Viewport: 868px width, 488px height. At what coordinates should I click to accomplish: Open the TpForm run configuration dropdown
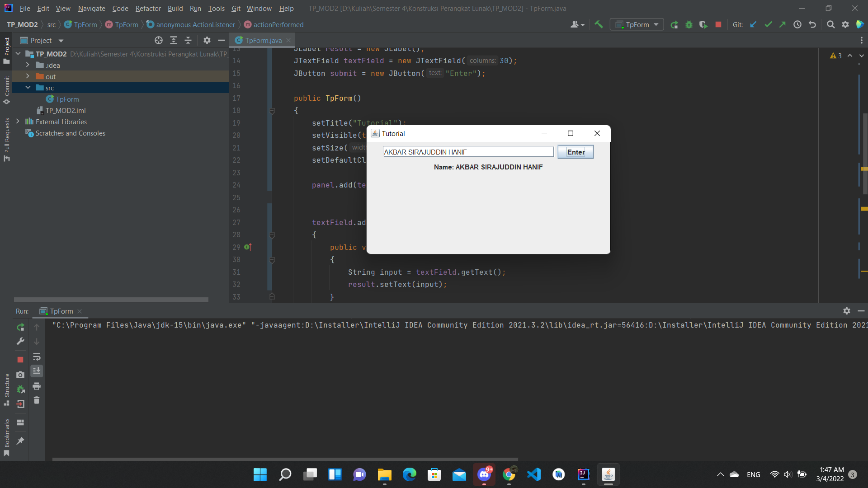pyautogui.click(x=637, y=25)
